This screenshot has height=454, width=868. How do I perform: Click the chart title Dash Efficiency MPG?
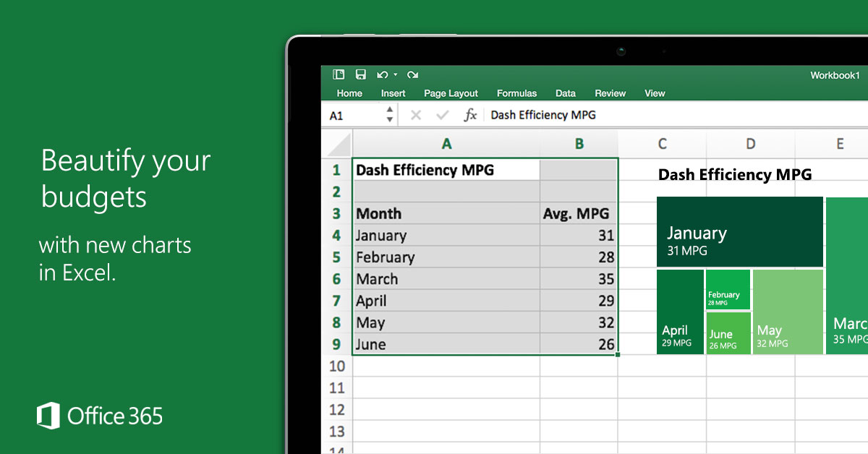tap(735, 174)
